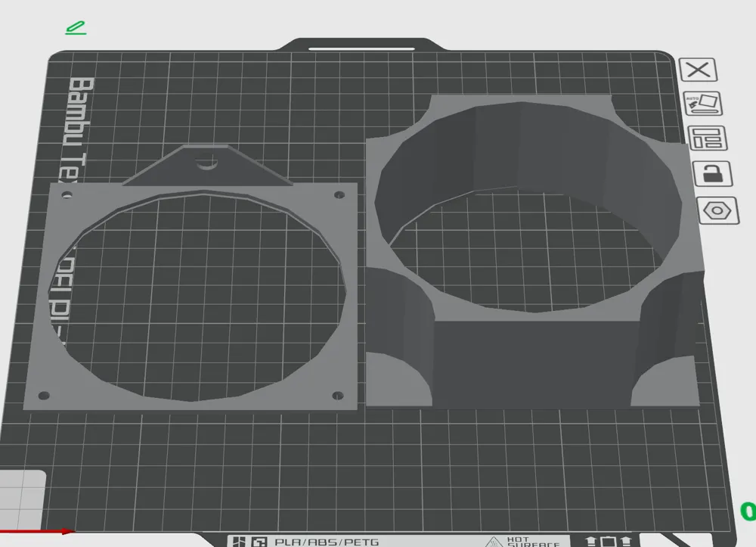756x547 pixels.
Task: Auto-orient objects on the plate
Action: coord(702,102)
